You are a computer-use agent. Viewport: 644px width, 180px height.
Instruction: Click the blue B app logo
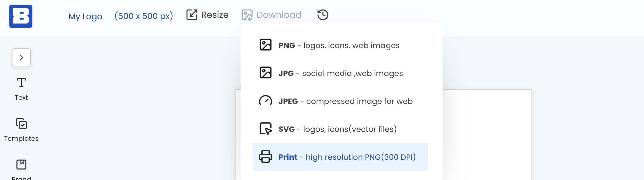21,16
